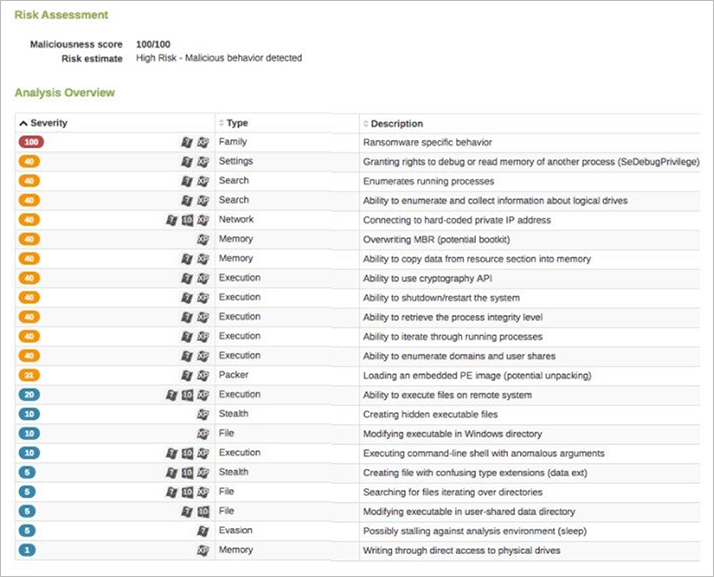Click the '100/100' maliciousness score value
Screen dimensions: 714x577
coord(153,44)
